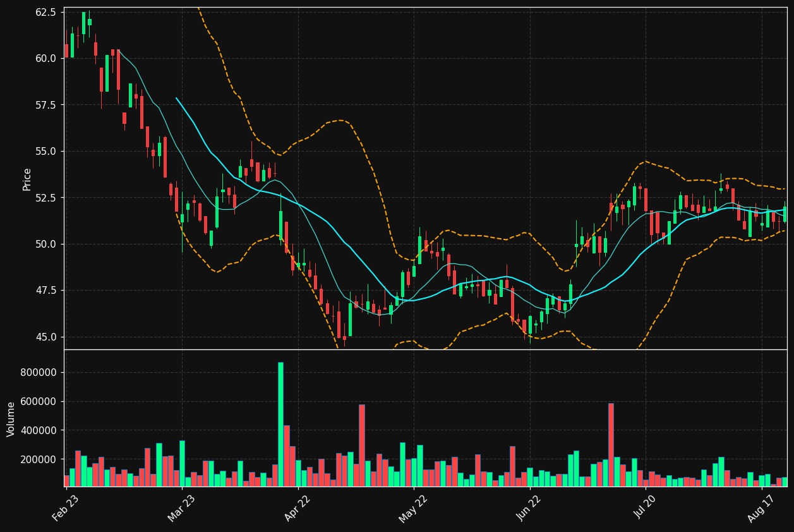Click the 62.5 price tick label
Screen dimensions: 794x532
pyautogui.click(x=46, y=12)
